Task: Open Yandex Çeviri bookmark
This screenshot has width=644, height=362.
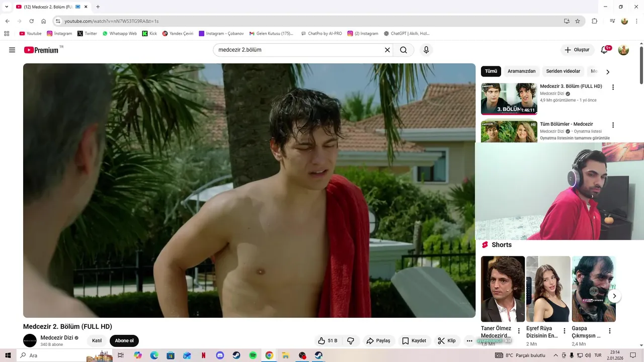Action: [178, 34]
